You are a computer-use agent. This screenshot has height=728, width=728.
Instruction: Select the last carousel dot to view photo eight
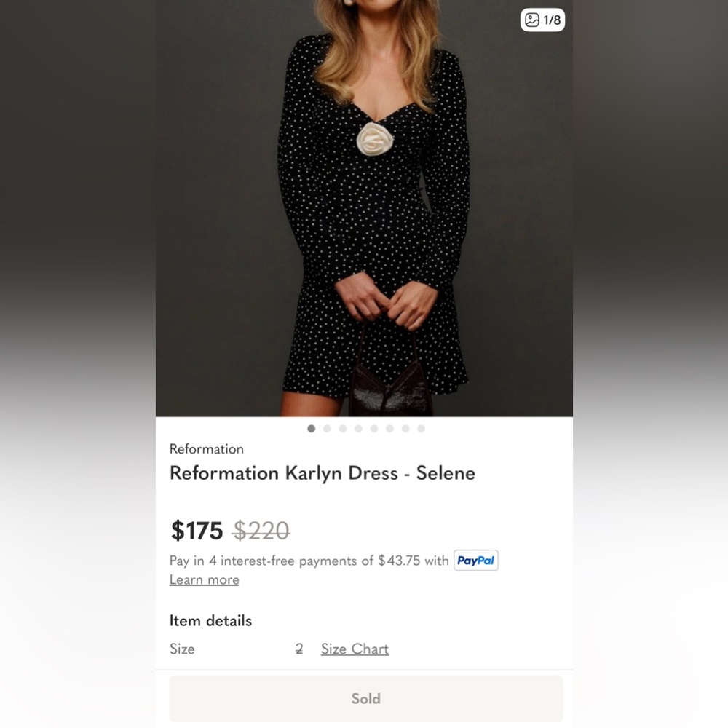(x=421, y=429)
